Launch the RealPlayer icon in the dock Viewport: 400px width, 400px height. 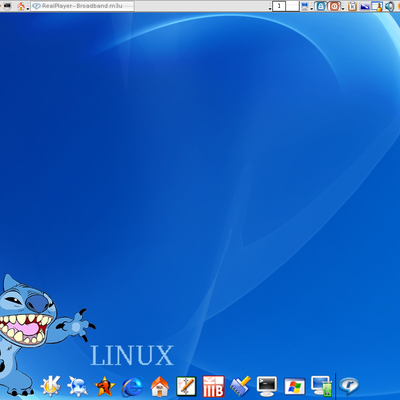pos(349,386)
